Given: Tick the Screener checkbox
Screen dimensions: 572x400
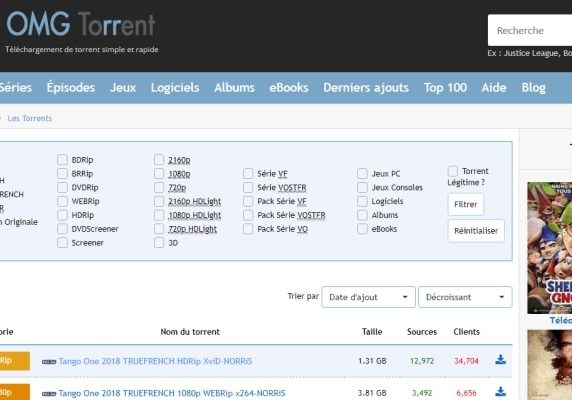Looking at the screenshot, I should pyautogui.click(x=62, y=242).
